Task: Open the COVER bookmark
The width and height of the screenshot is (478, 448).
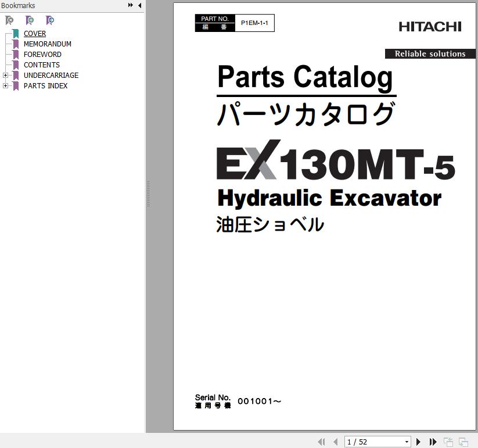Action: [x=35, y=34]
